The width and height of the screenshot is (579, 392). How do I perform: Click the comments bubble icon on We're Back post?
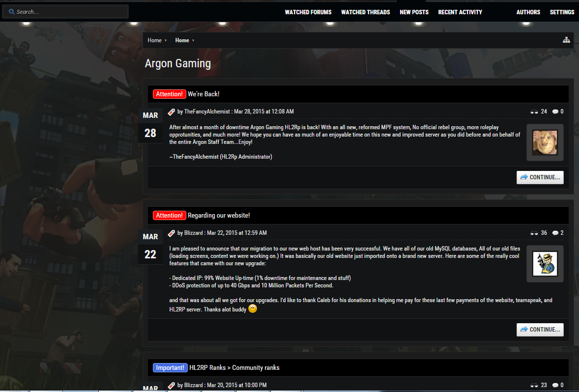(x=555, y=112)
